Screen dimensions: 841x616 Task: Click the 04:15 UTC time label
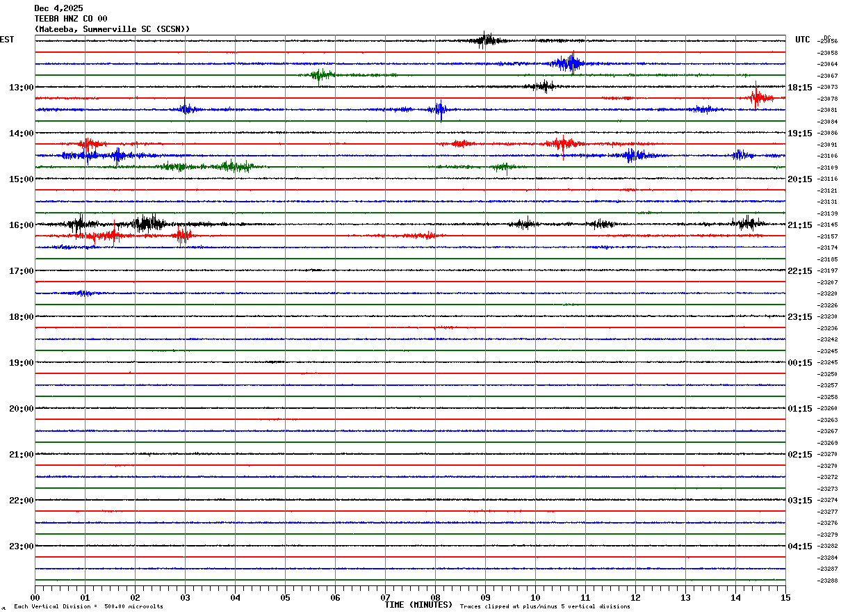point(800,546)
